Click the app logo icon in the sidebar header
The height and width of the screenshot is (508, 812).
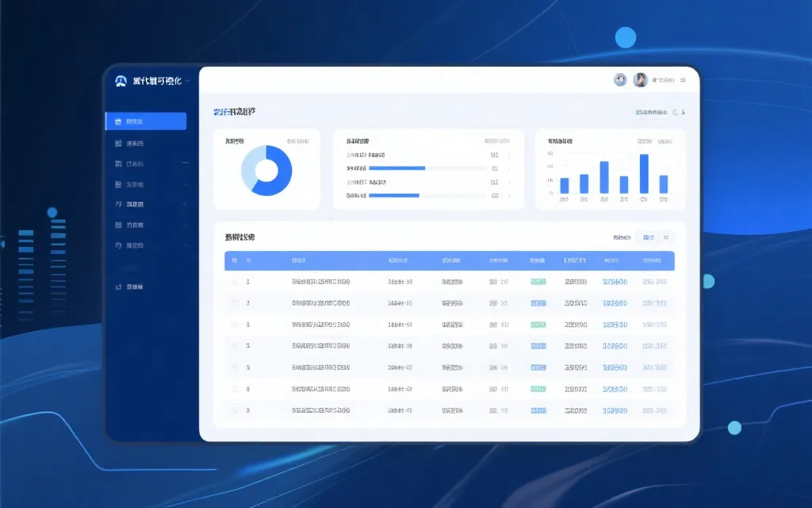[121, 81]
